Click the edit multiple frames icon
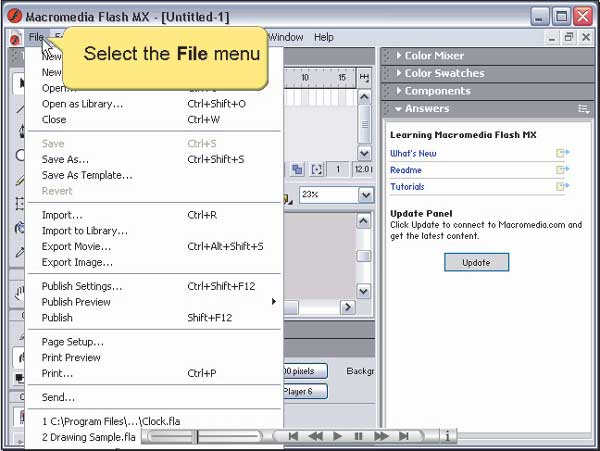 coord(297,169)
